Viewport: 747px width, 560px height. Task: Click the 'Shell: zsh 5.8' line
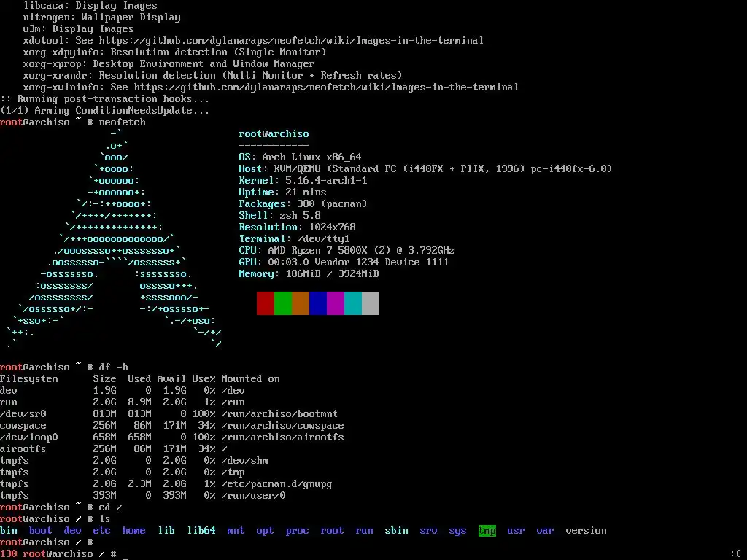[x=279, y=216]
